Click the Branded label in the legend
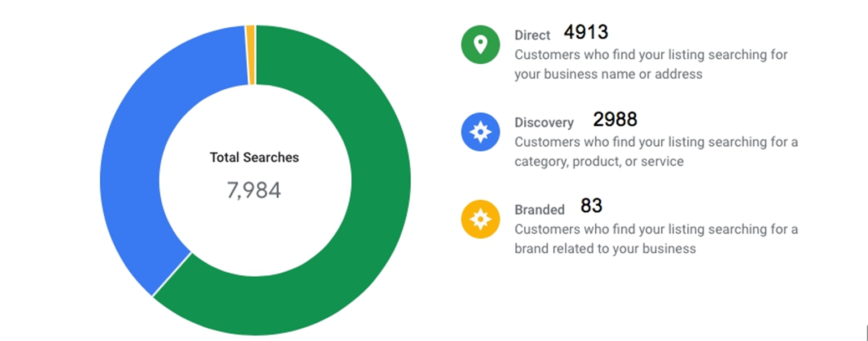Image resolution: width=868 pixels, height=341 pixels. point(539,210)
